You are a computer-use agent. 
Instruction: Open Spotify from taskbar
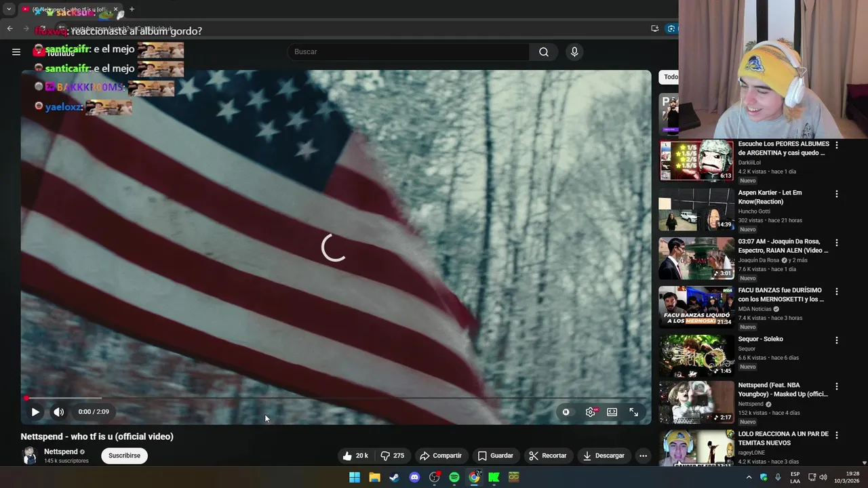click(x=454, y=477)
